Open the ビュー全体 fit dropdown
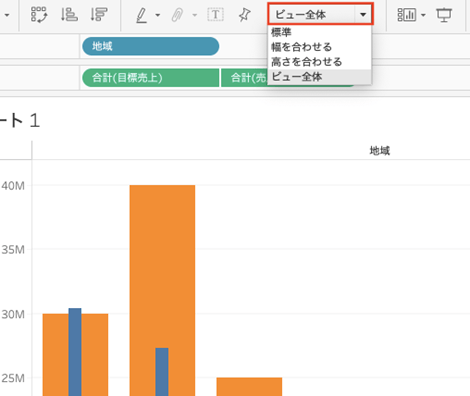Image resolution: width=470 pixels, height=396 pixels. point(320,14)
